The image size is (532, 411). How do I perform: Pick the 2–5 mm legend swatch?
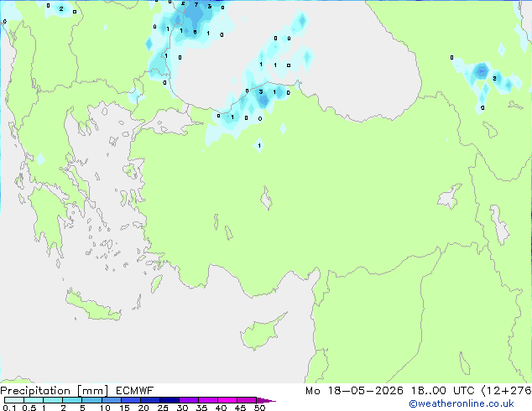(72, 400)
